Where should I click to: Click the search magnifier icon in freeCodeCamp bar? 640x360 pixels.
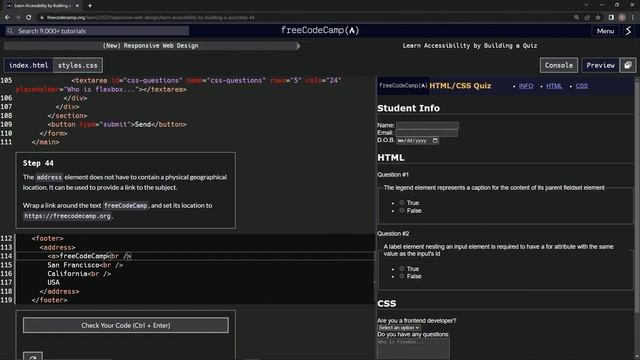click(x=10, y=31)
